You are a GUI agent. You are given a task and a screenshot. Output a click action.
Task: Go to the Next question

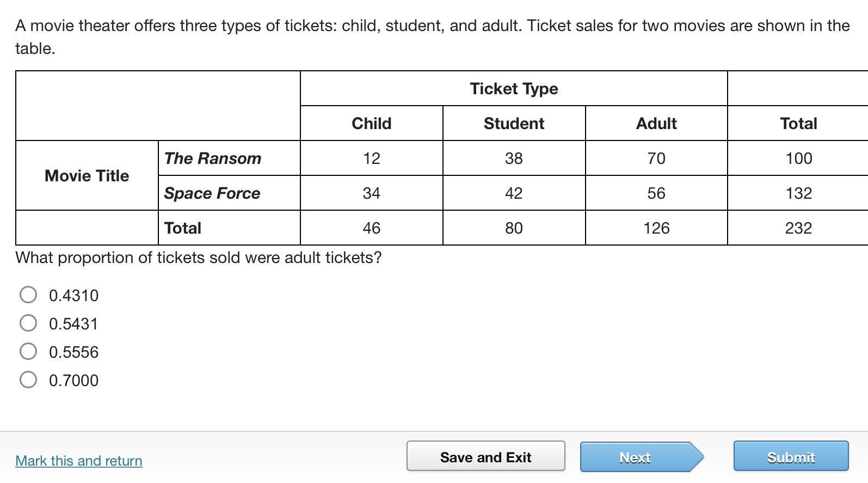click(636, 456)
